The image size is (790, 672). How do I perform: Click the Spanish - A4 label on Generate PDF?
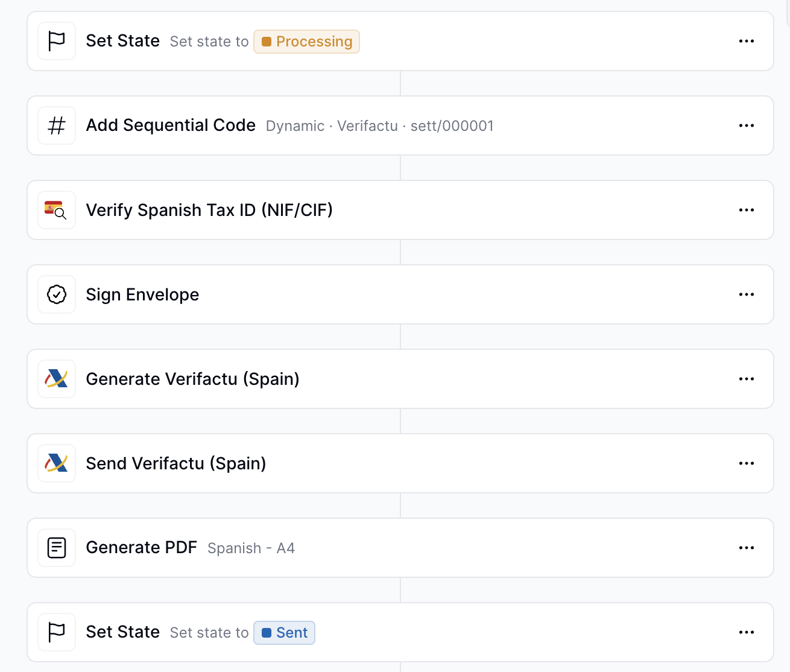[x=251, y=548]
